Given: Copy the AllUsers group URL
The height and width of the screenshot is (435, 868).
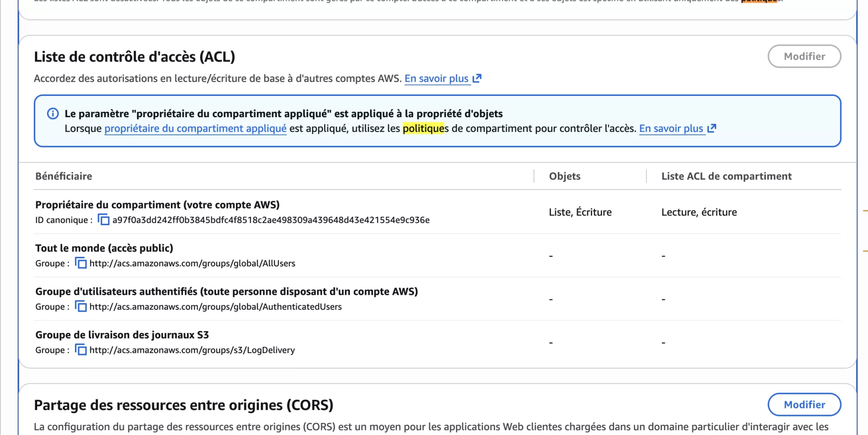Looking at the screenshot, I should pos(80,263).
